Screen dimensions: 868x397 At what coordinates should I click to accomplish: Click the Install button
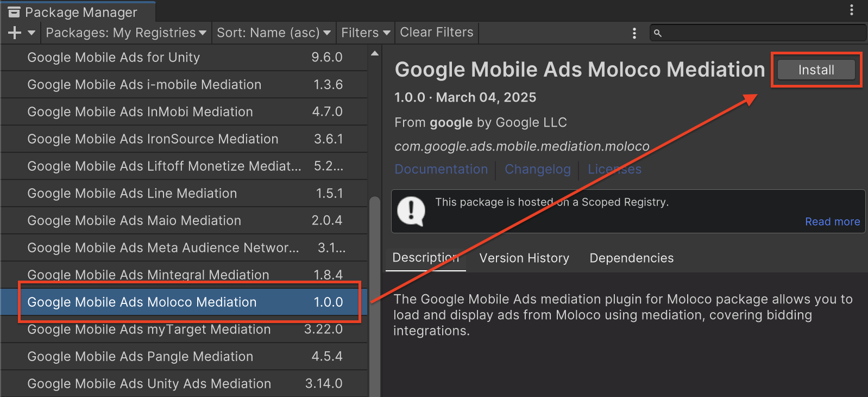[x=816, y=70]
